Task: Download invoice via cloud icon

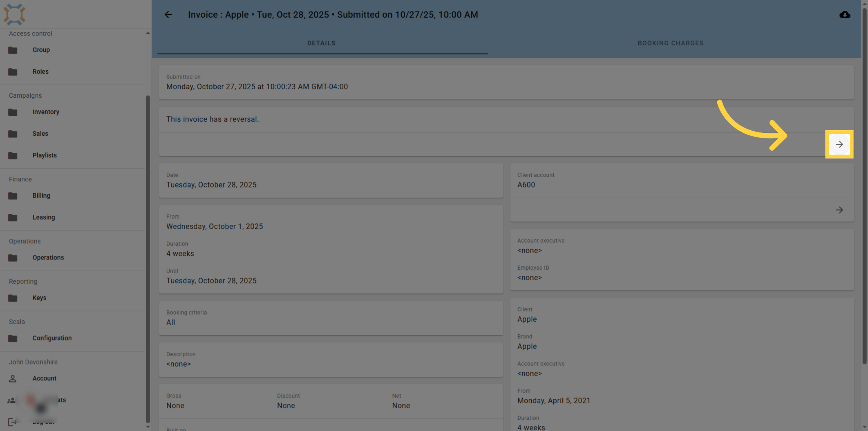Action: click(x=844, y=14)
